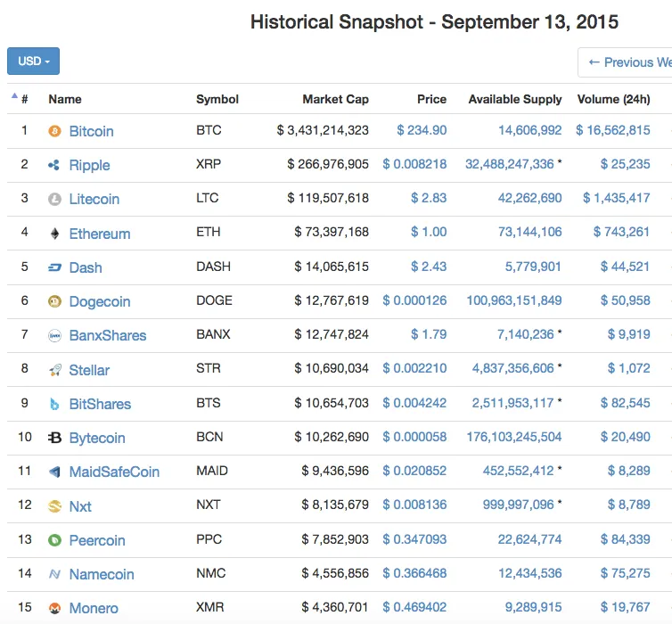Click the BanxShares logo icon
This screenshot has width=672, height=624.
pyautogui.click(x=54, y=335)
